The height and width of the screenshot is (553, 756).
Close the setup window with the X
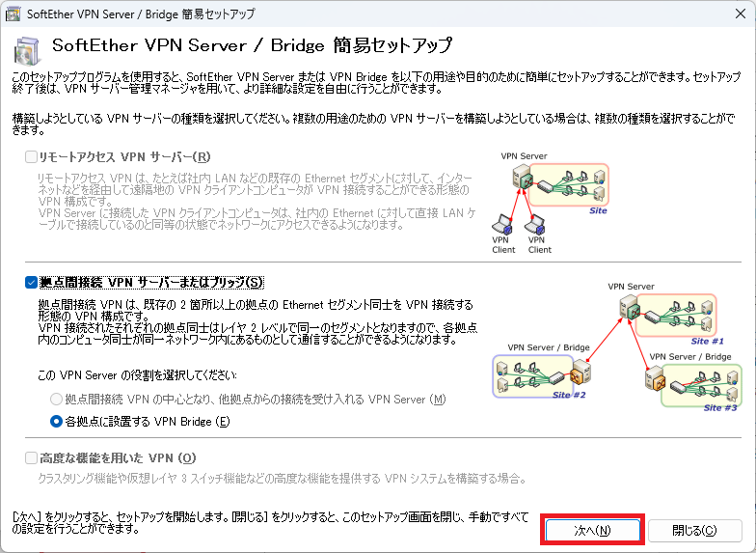click(733, 14)
